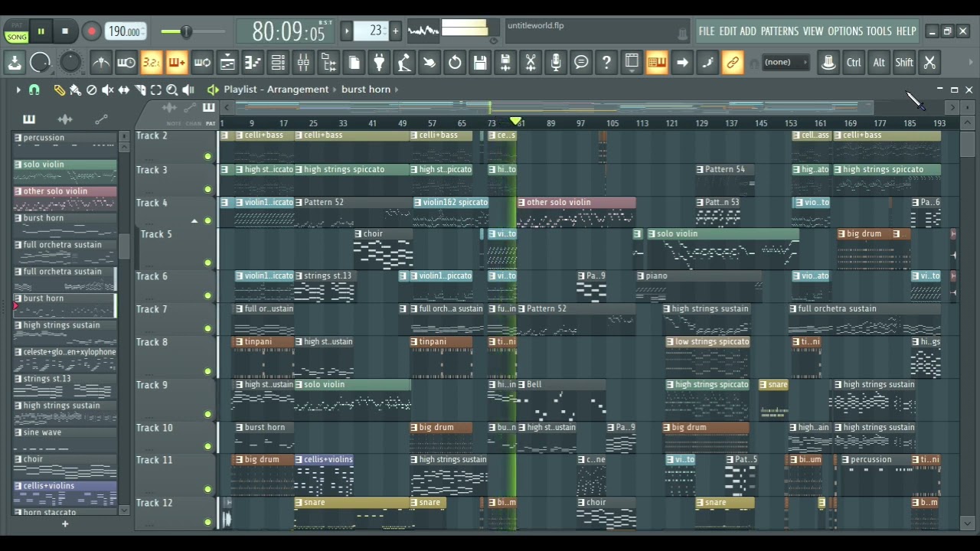Open the ADD menu
The width and height of the screenshot is (980, 551).
click(748, 31)
